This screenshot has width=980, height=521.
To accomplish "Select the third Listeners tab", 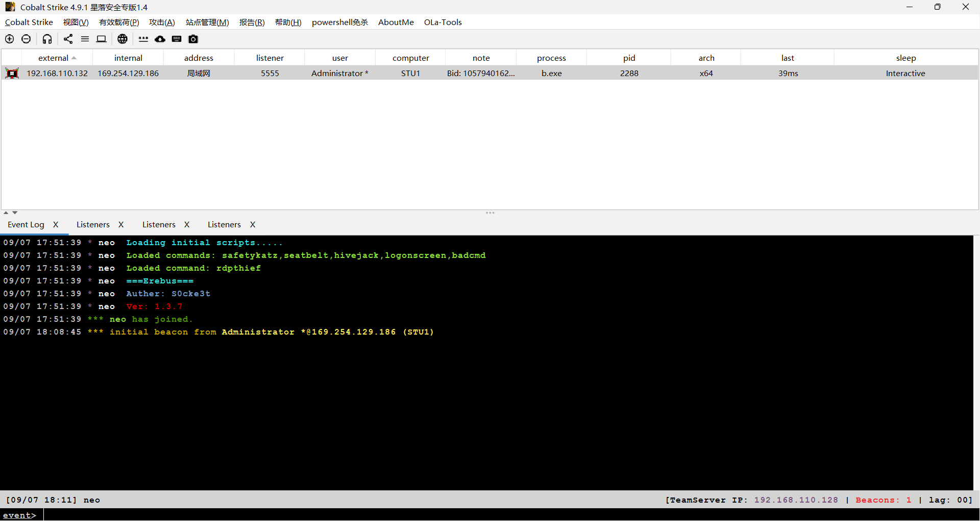I will (224, 225).
